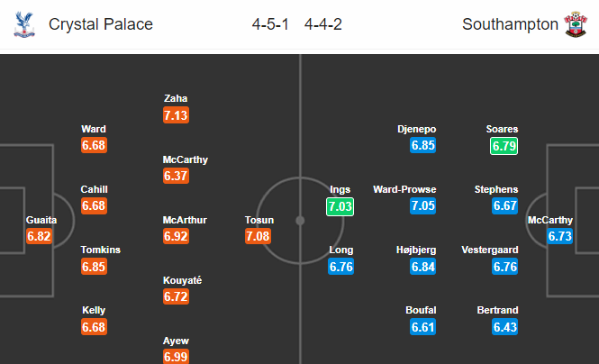Click the Southampton club crest icon
599x364 pixels.
[x=576, y=24]
